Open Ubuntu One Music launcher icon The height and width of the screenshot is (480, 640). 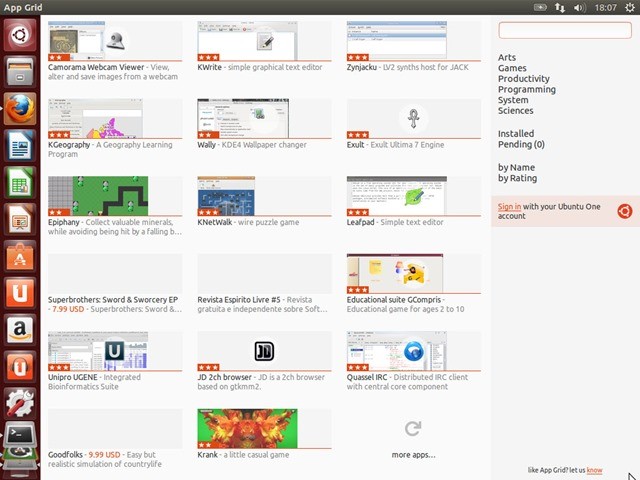20,367
